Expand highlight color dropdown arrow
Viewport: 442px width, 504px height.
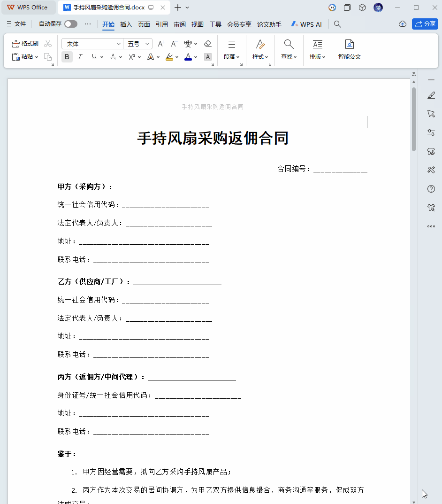click(177, 57)
